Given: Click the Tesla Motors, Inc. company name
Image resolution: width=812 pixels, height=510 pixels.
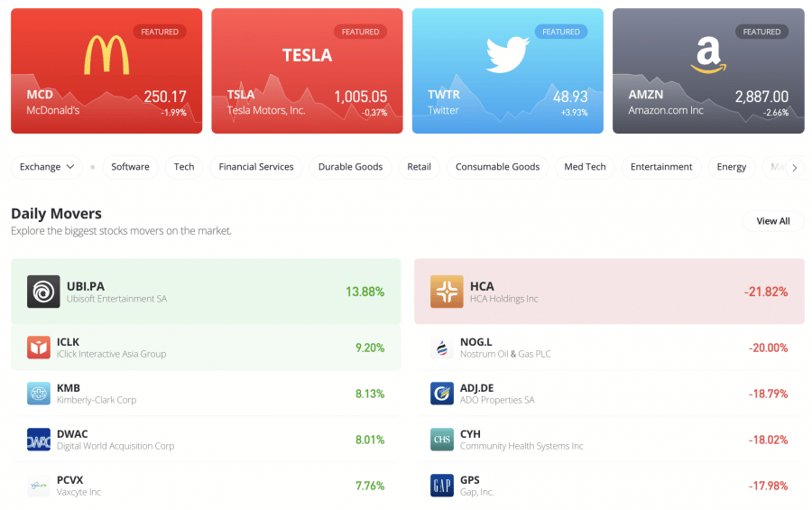Looking at the screenshot, I should pos(266,110).
